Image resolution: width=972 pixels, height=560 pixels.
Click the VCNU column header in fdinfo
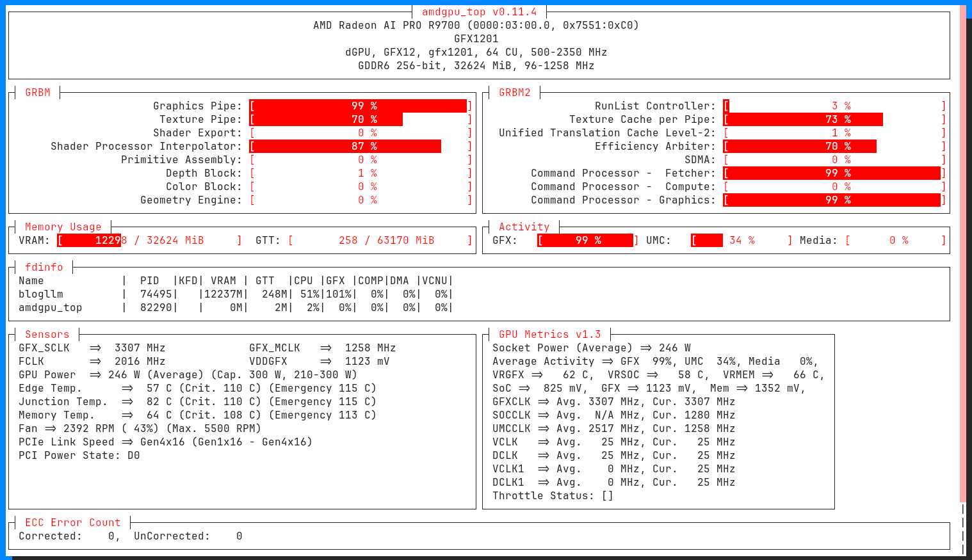pos(434,280)
